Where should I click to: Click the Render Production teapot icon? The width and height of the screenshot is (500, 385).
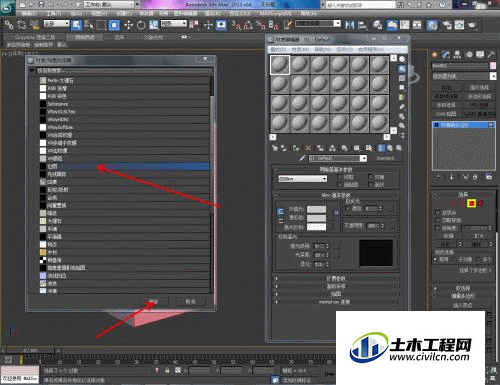click(472, 25)
